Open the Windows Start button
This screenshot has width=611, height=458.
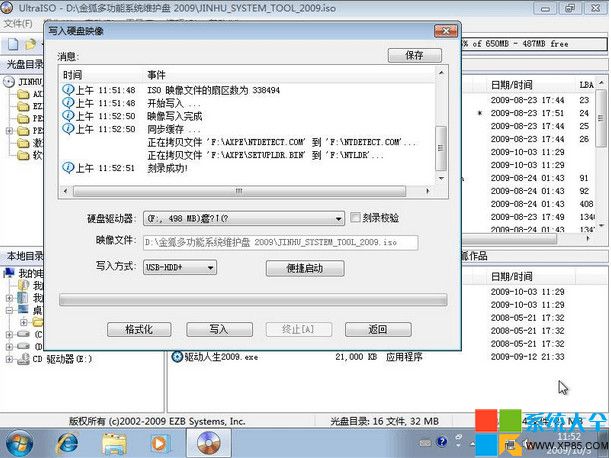coord(19,443)
